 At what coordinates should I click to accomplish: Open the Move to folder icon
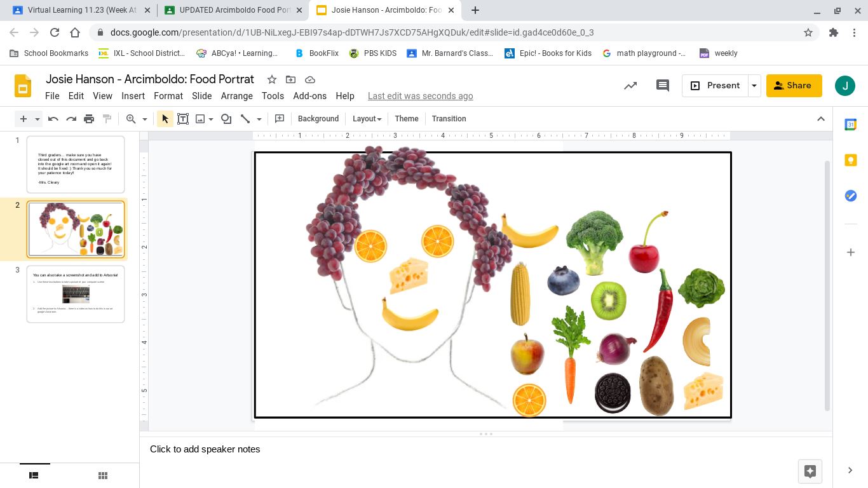[290, 79]
